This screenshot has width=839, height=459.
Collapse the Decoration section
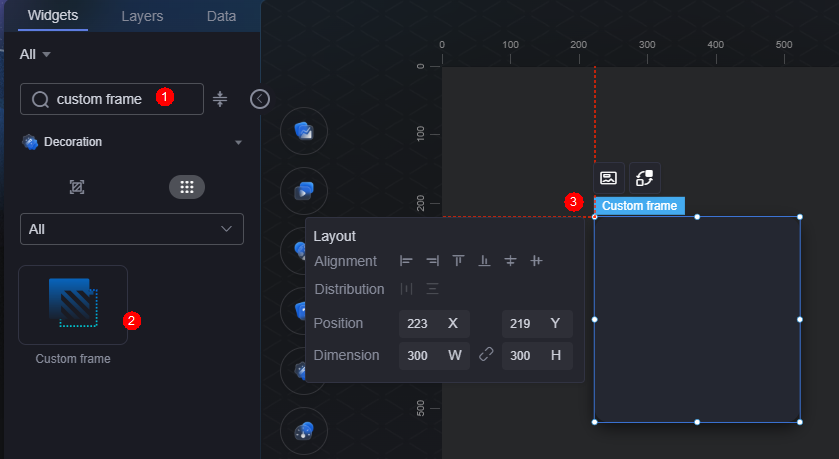[x=238, y=142]
